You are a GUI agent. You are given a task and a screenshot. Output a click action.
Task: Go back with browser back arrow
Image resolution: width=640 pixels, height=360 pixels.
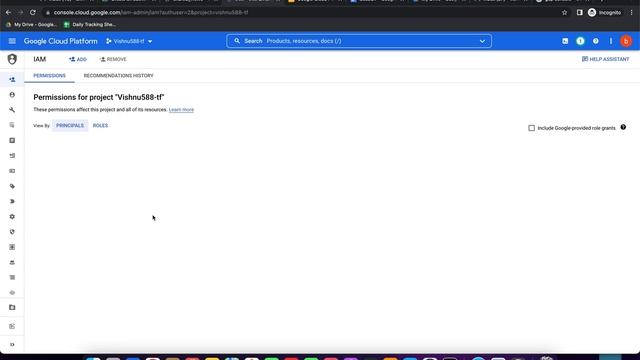pos(9,13)
